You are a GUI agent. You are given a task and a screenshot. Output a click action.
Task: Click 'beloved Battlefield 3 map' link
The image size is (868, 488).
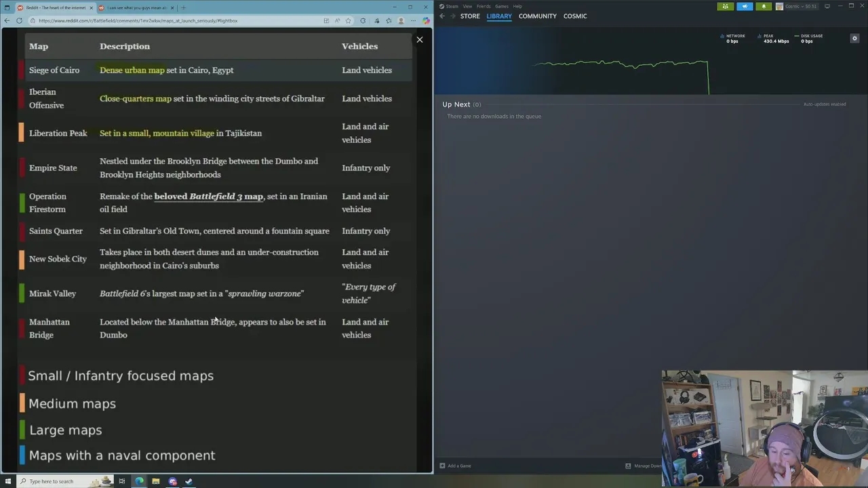pyautogui.click(x=208, y=196)
